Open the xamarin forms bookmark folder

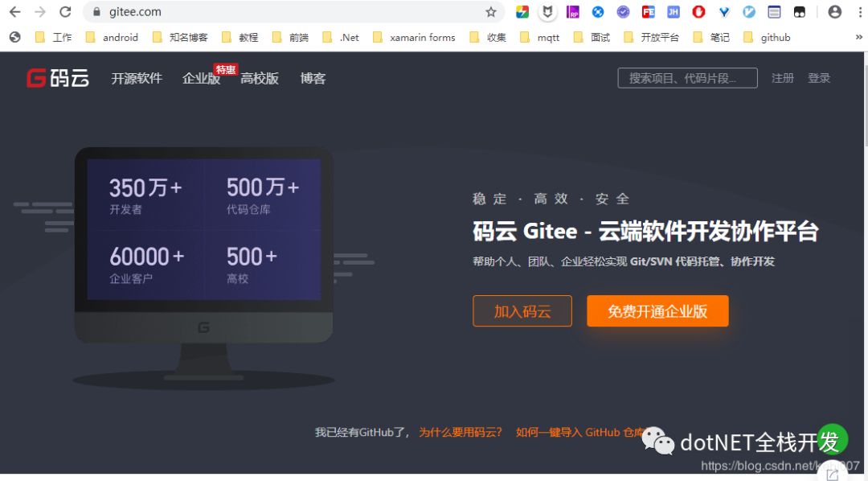click(x=414, y=37)
